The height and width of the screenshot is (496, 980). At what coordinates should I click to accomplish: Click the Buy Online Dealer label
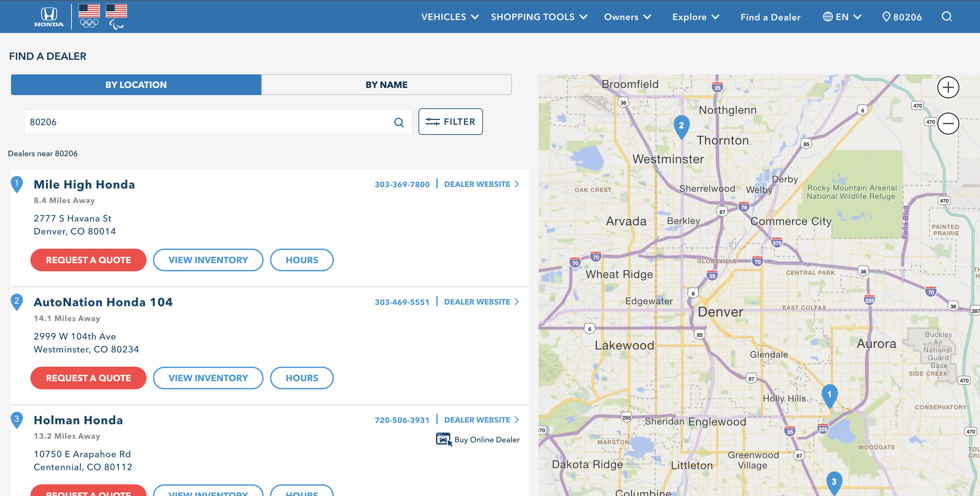pos(486,440)
